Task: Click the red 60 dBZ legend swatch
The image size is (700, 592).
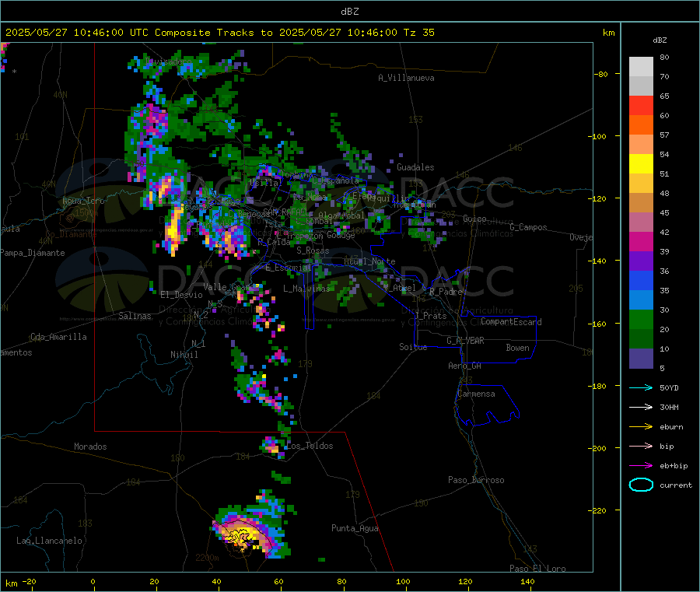Action: pos(641,105)
